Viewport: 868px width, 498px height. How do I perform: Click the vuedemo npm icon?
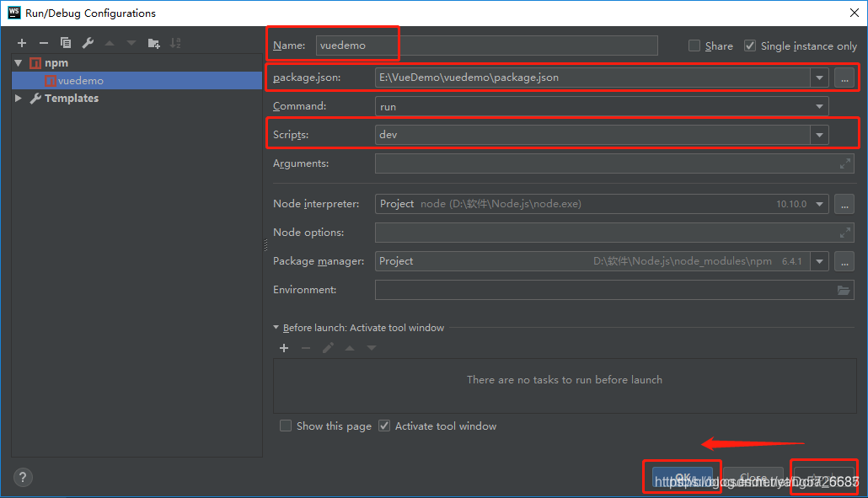point(51,81)
